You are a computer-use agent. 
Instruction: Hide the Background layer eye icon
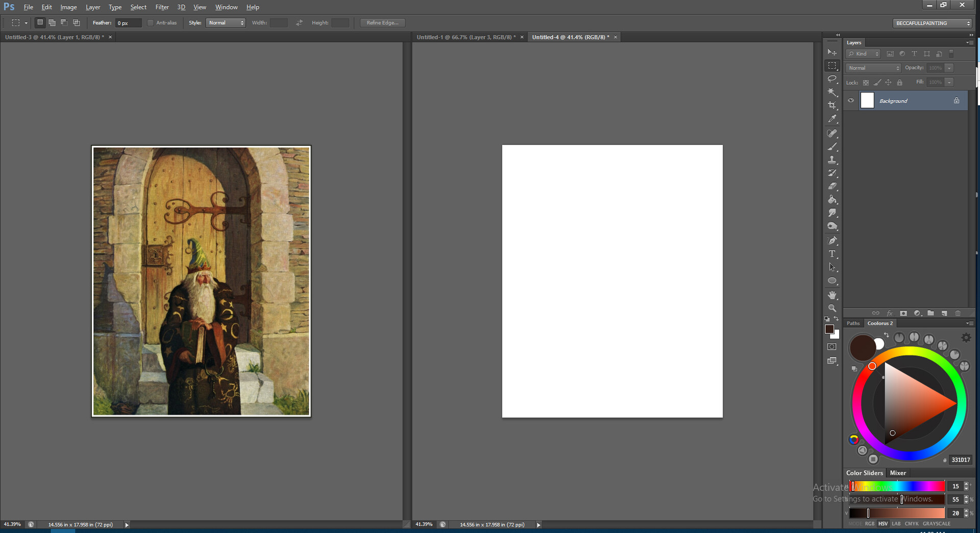click(851, 101)
